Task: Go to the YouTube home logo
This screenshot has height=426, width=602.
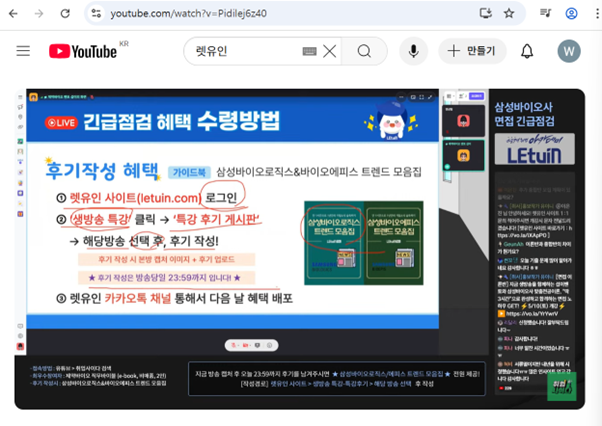Action: point(80,51)
